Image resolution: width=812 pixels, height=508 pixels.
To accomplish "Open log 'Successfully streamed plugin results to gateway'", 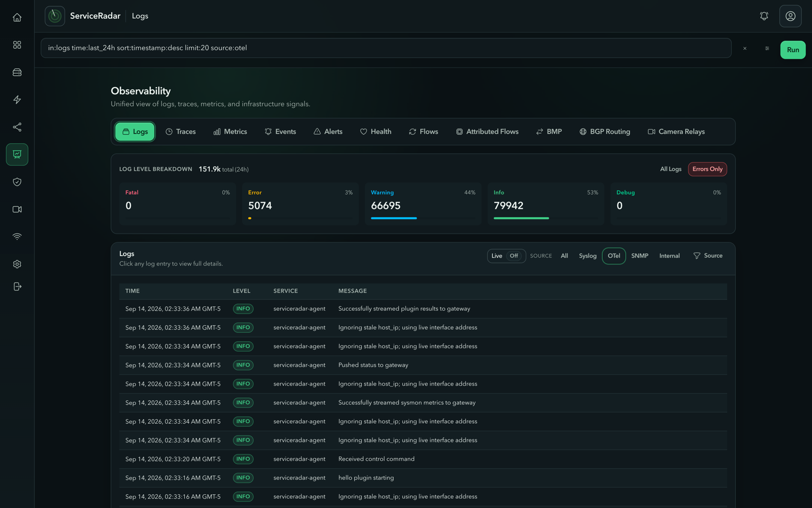I will tap(423, 309).
